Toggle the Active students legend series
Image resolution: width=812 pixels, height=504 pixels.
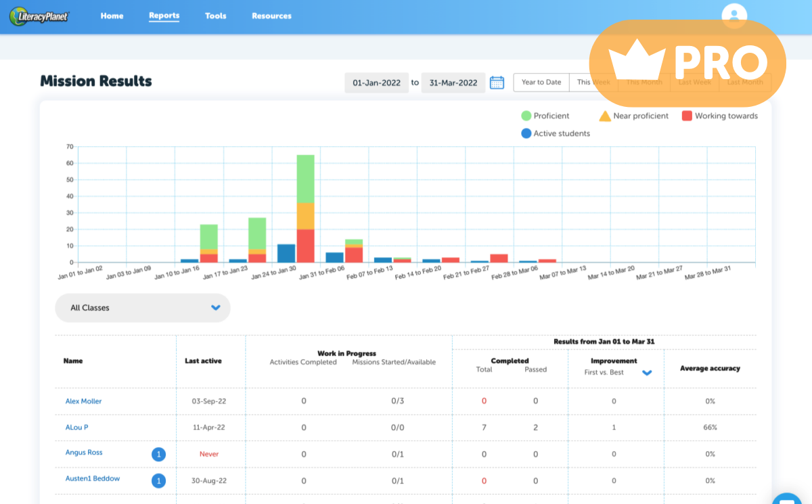tap(556, 133)
